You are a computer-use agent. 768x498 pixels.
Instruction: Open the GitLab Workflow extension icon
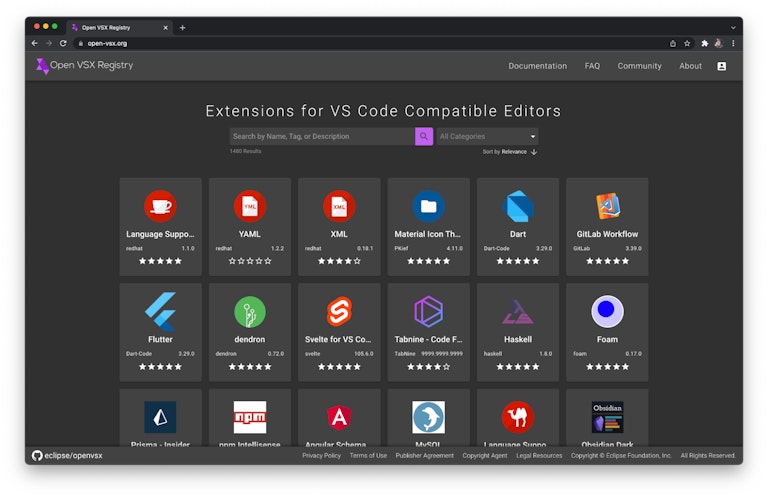pos(607,206)
